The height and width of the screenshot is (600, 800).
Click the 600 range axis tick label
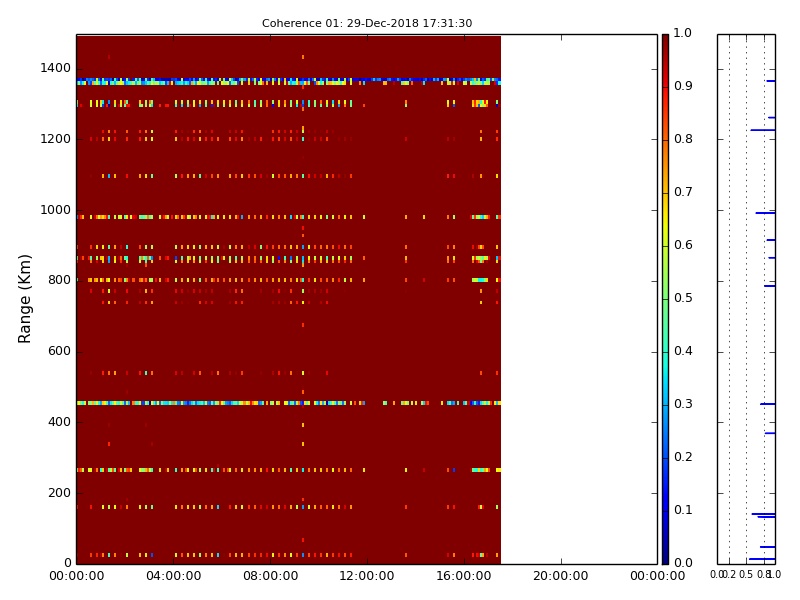(x=59, y=351)
